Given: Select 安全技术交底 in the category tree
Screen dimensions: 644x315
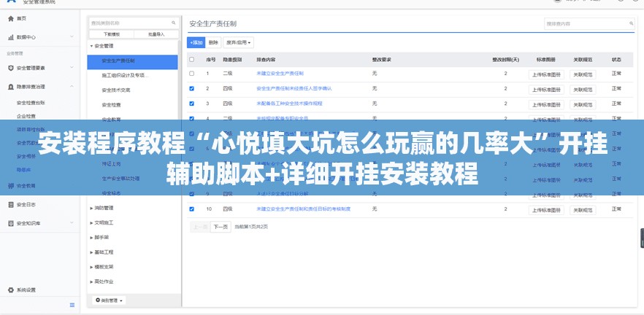Looking at the screenshot, I should click(116, 90).
